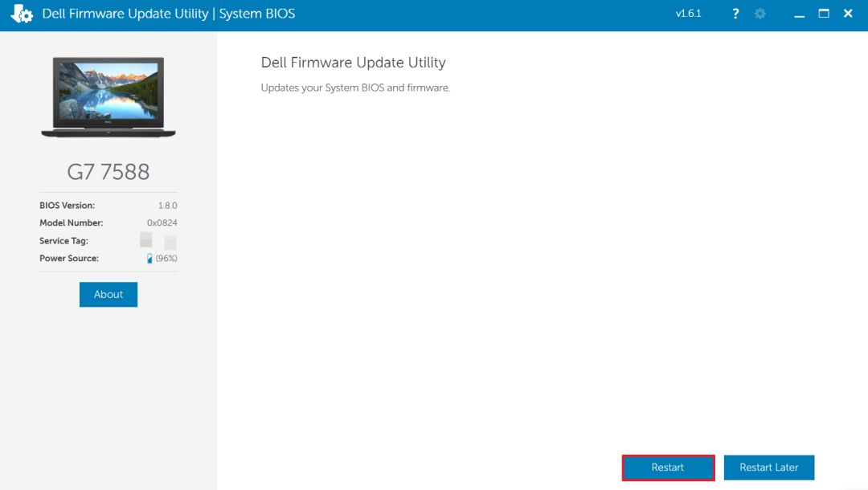Screen dimensions: 868x490
Task: Click the battery power source icon
Action: click(149, 259)
